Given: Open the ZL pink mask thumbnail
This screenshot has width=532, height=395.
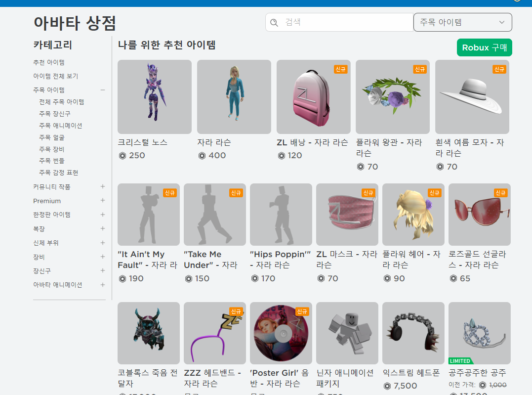Looking at the screenshot, I should (347, 215).
